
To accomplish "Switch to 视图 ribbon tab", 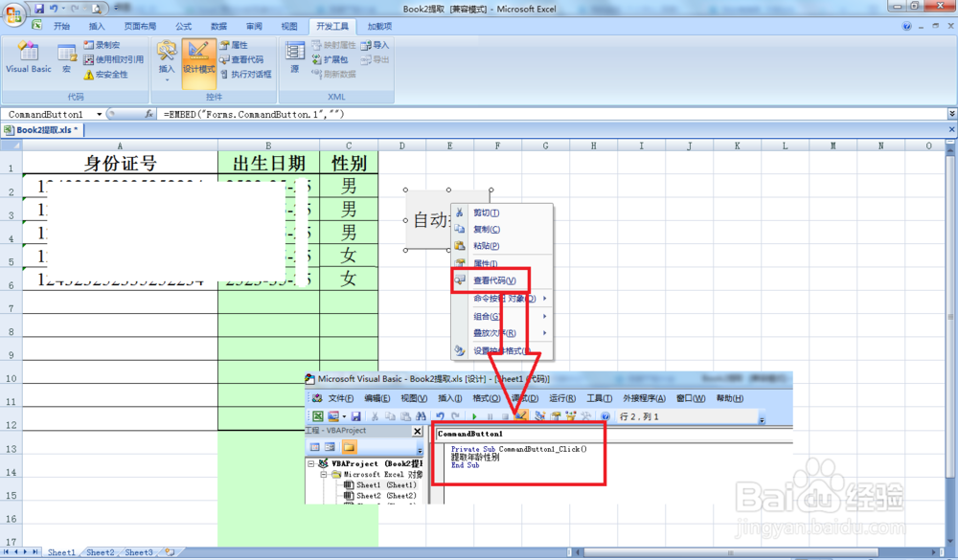I will [x=289, y=26].
